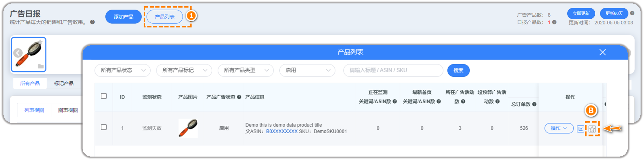This screenshot has height=160, width=644.
Task: Click 监测失效 status cell
Action: pos(152,128)
